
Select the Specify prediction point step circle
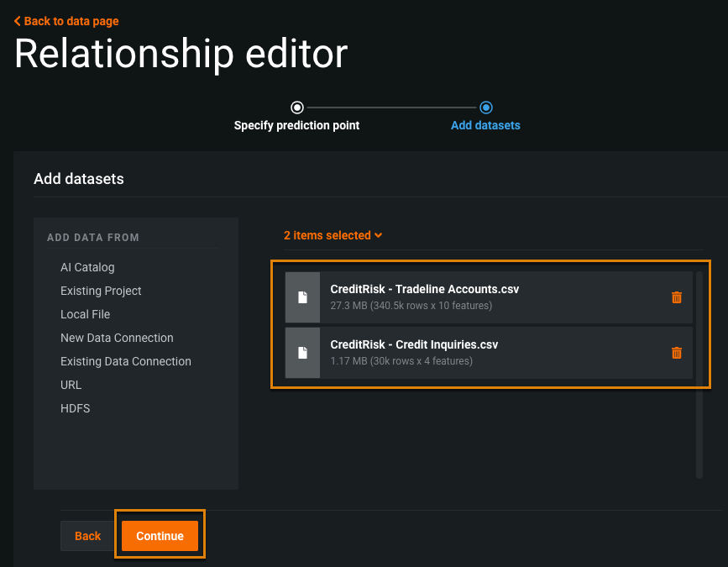tap(296, 108)
